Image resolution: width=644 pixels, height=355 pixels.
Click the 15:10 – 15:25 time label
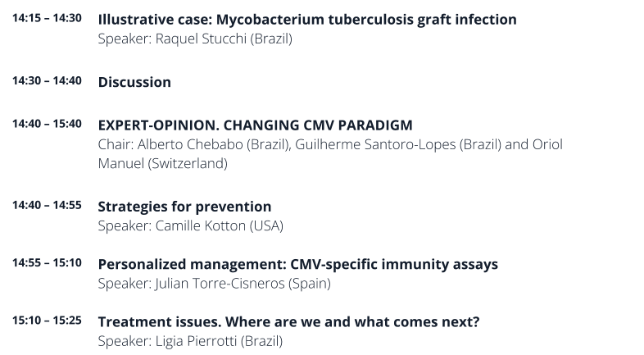click(x=47, y=321)
